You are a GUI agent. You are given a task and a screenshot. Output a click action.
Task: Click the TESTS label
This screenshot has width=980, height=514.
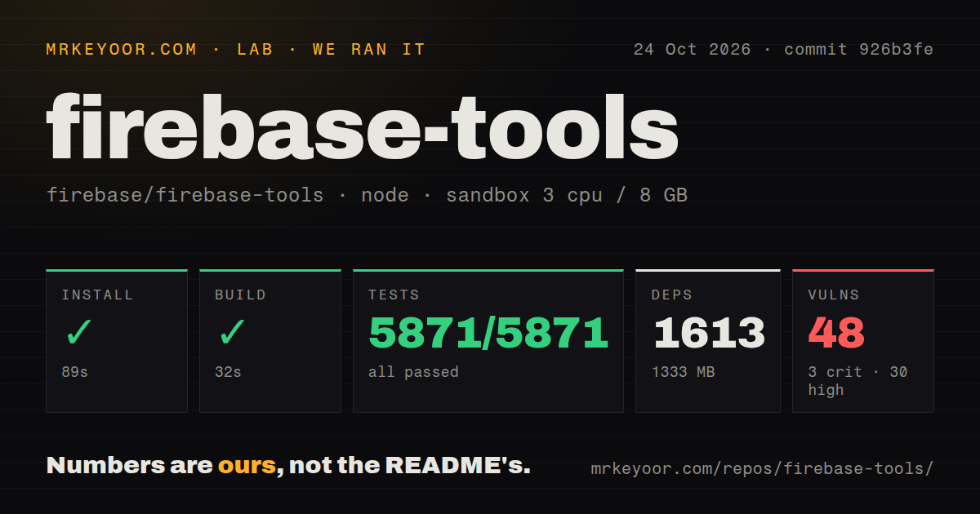[394, 295]
